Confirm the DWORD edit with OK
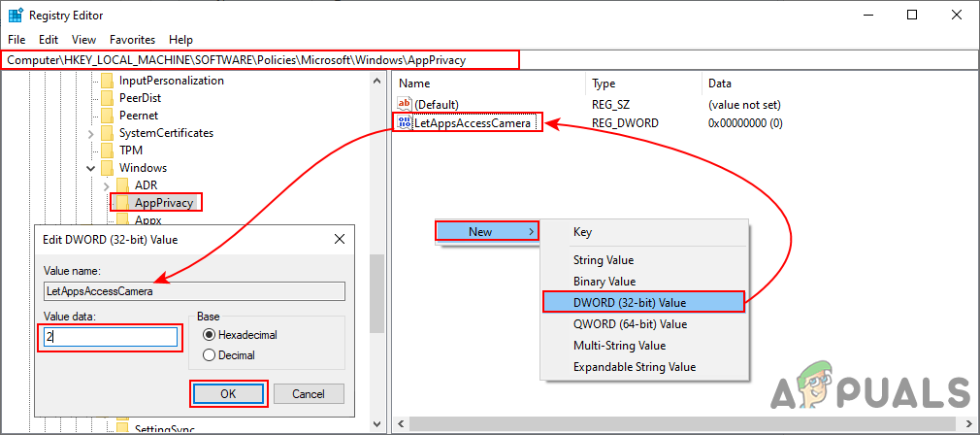 pos(228,393)
